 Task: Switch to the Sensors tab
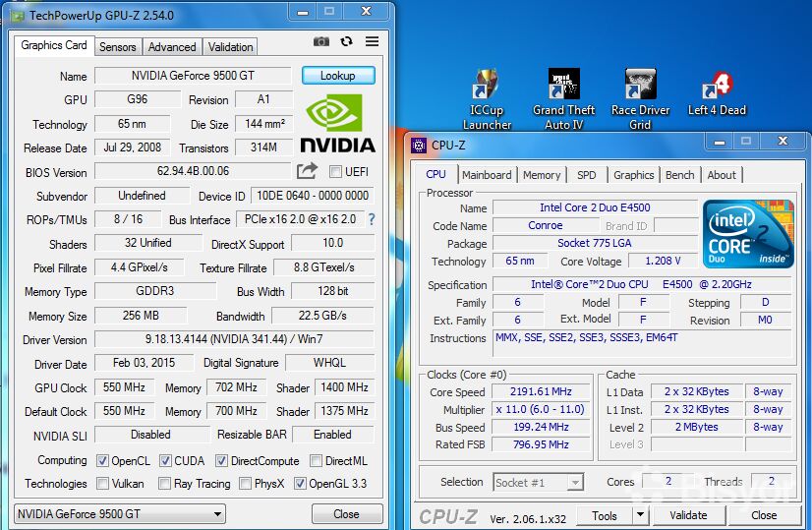(x=118, y=46)
